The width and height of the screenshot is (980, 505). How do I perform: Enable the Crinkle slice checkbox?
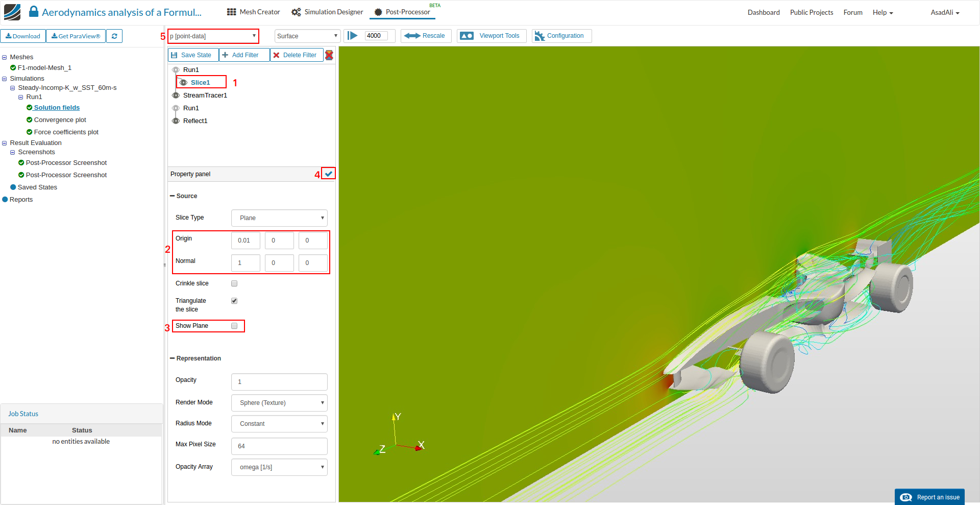[x=234, y=283]
